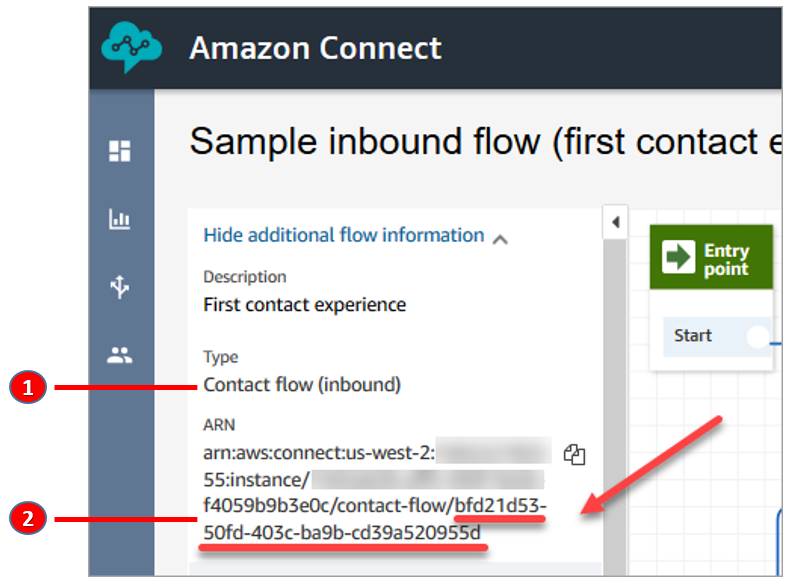The height and width of the screenshot is (585, 794).
Task: Click the Start output connector circle
Action: pyautogui.click(x=759, y=337)
